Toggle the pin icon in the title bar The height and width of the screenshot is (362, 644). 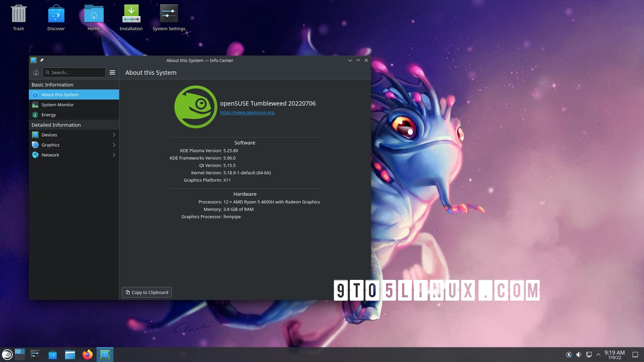42,60
